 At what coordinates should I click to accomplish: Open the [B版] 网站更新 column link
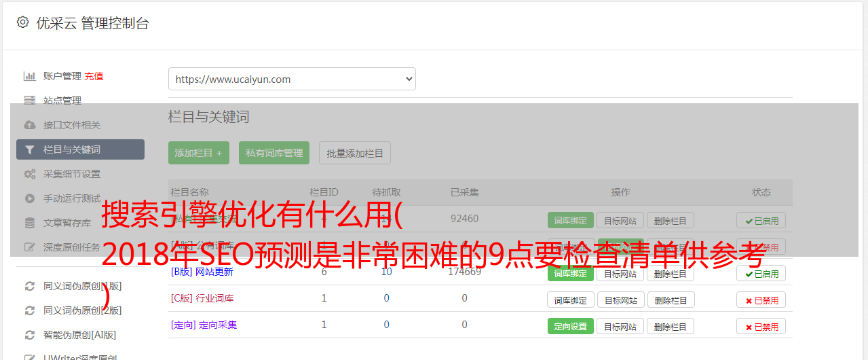coord(202,272)
